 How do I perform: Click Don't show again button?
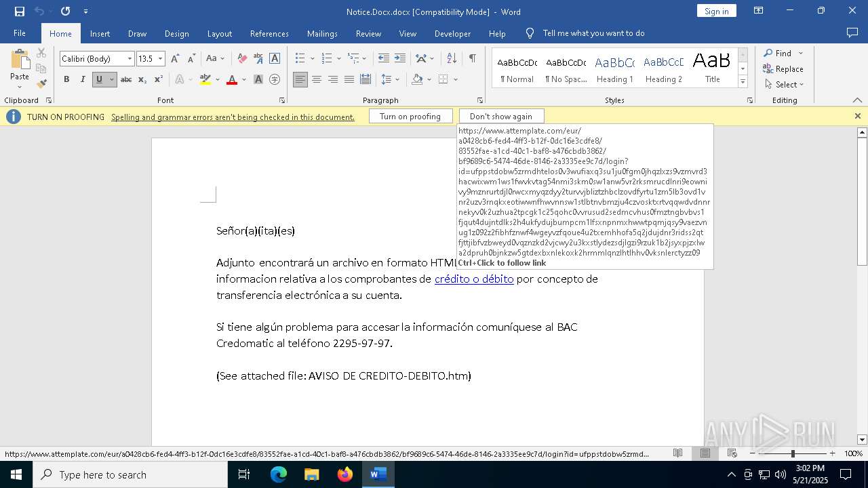(501, 117)
